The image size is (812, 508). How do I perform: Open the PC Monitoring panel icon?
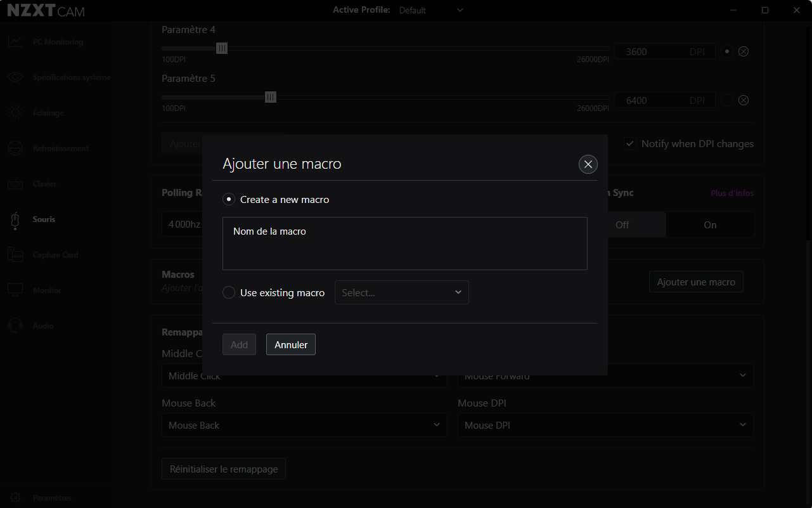coord(15,41)
